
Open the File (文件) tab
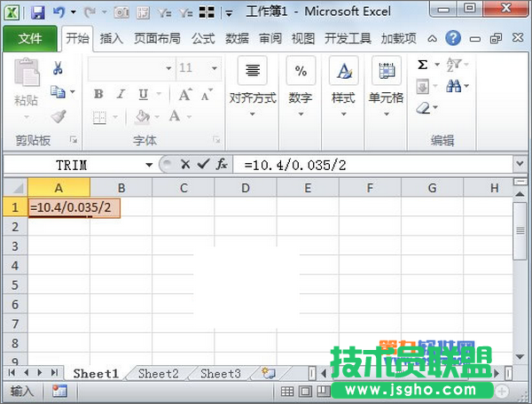(x=30, y=38)
